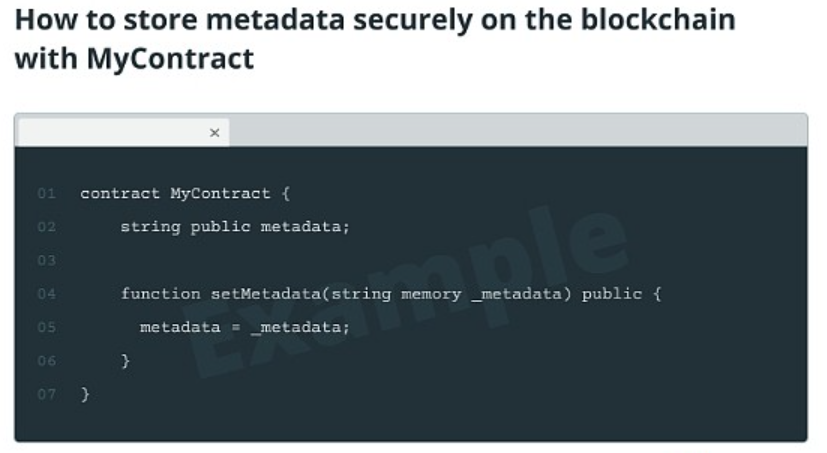
Task: Click the 'metadata = _metadata;' assignment line
Action: (245, 327)
